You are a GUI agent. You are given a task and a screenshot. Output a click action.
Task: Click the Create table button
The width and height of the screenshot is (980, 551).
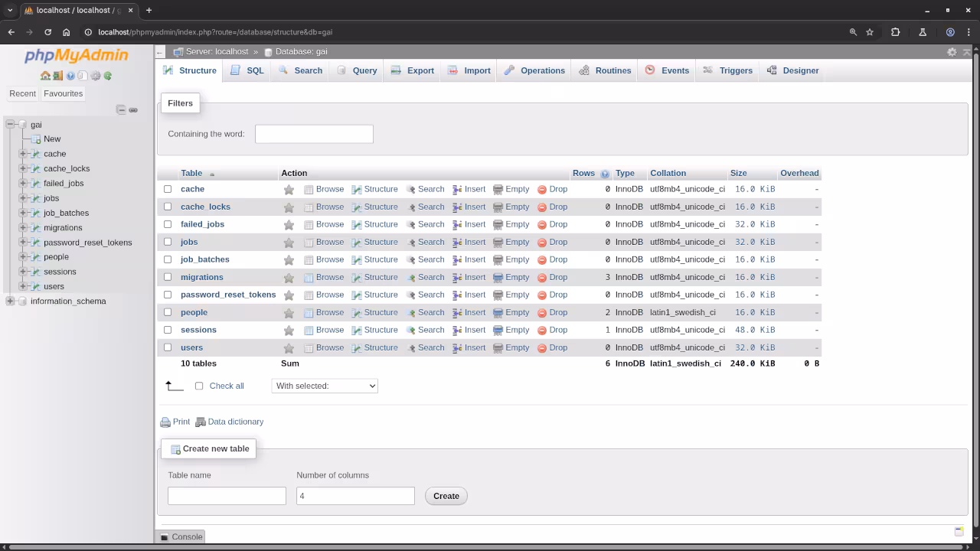446,496
